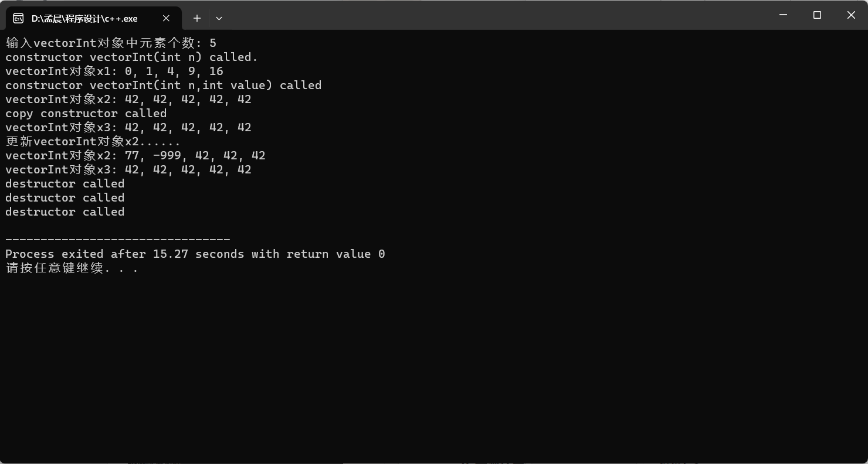Click the 'constructor vectorInt(int n,int value) called' line
The image size is (868, 464).
click(x=163, y=85)
